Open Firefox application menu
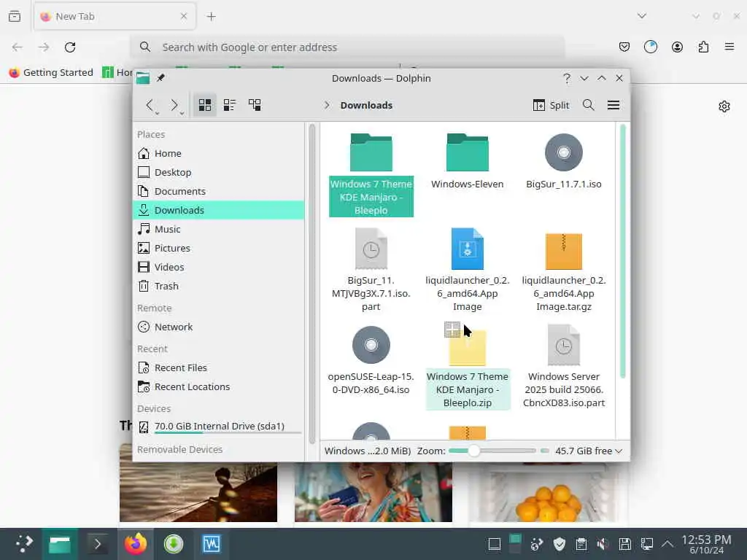The height and width of the screenshot is (560, 747). pos(729,47)
